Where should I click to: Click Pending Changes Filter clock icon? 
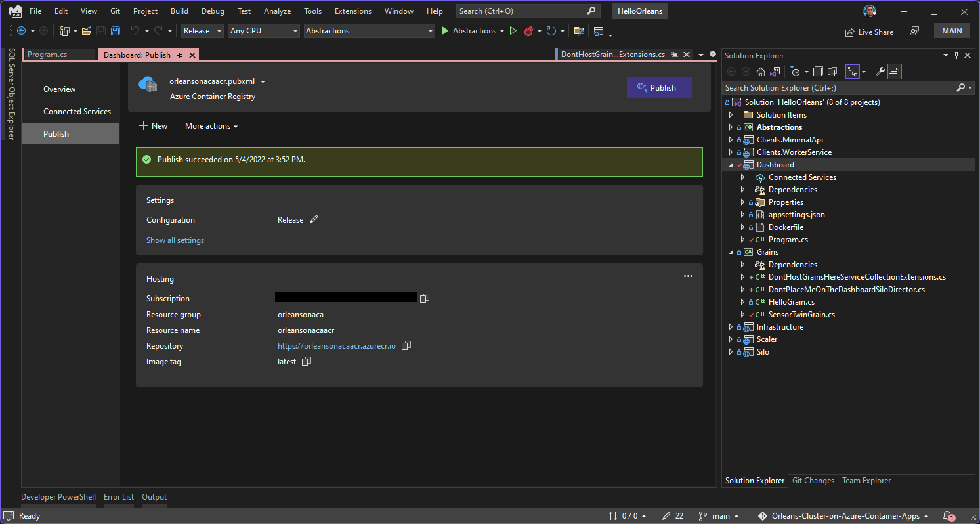tap(796, 72)
